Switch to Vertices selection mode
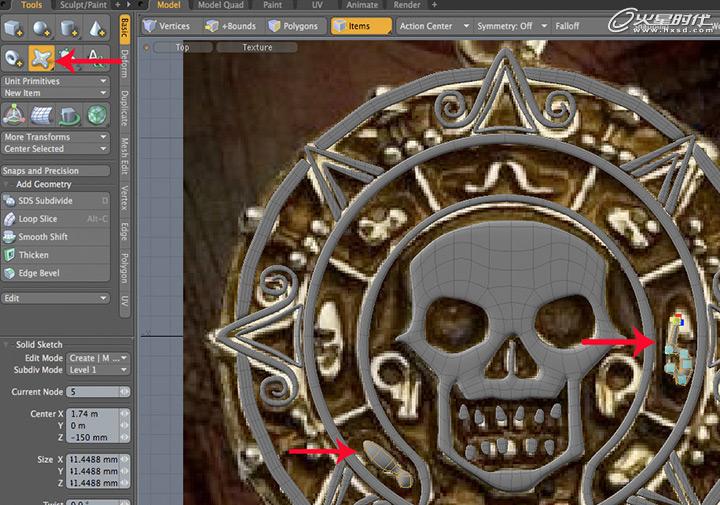Viewport: 720px width, 505px height. 170,26
